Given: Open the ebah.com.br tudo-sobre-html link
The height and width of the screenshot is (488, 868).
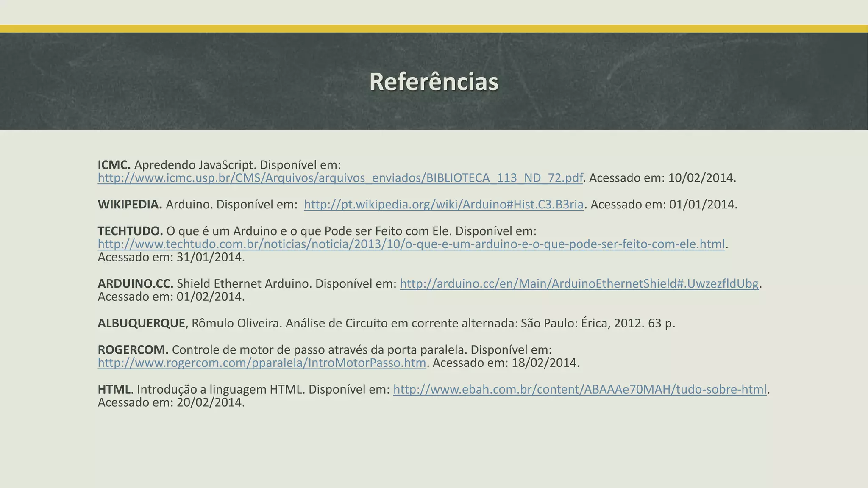Looking at the screenshot, I should click(580, 389).
